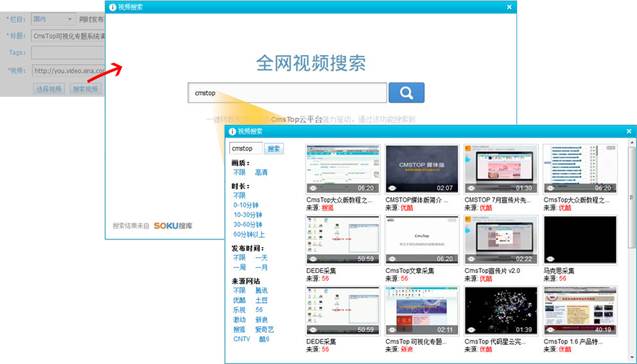Click the 搜索 button beside the cmstop field
The width and height of the screenshot is (637, 364).
(x=274, y=149)
